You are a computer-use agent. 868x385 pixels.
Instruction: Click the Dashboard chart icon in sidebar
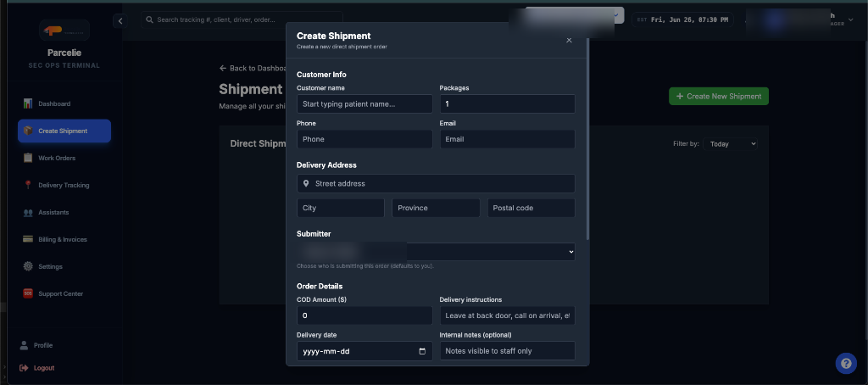click(28, 103)
